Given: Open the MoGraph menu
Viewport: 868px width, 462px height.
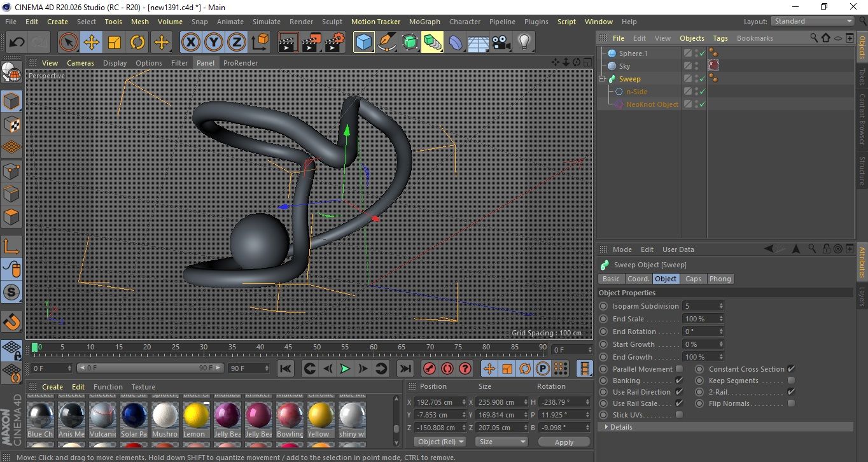Looking at the screenshot, I should click(424, 22).
